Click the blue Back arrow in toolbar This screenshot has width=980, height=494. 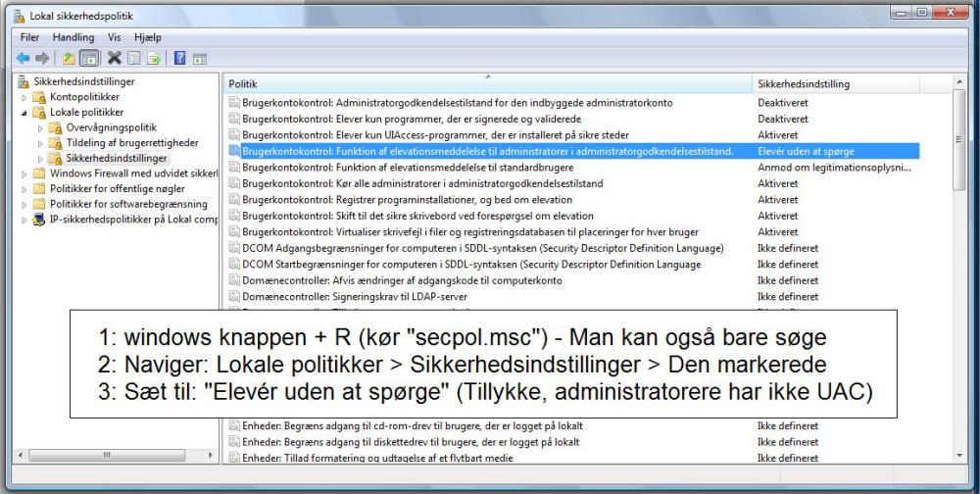(x=23, y=59)
